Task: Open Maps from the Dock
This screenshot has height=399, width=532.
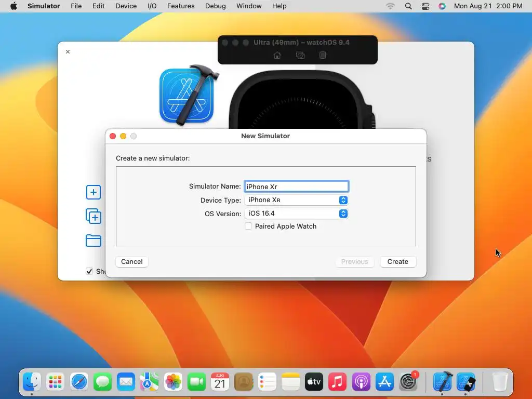Action: 150,382
